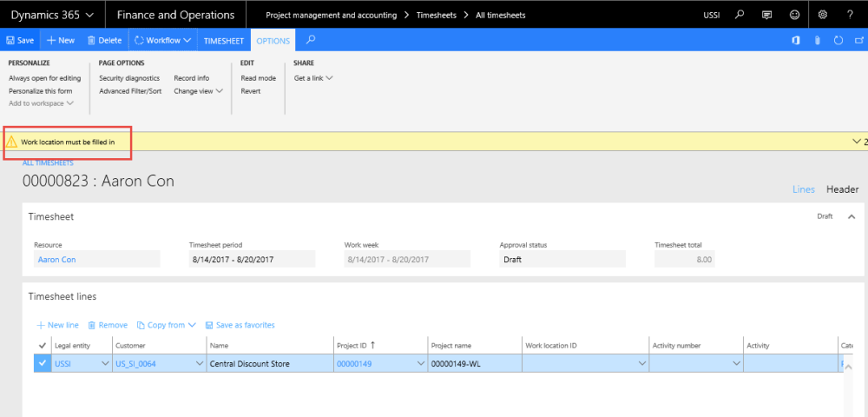Open Timesheets breadcrumb in top bar
Viewport: 868px width, 417px height.
[x=437, y=16]
